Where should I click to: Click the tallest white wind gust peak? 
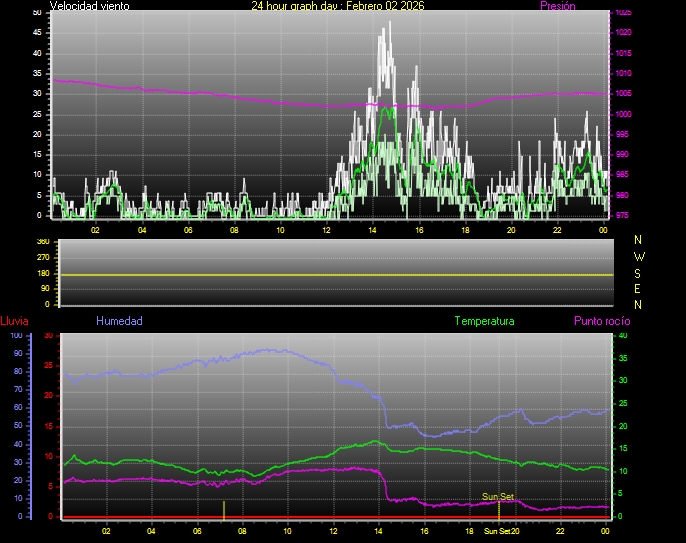click(x=389, y=24)
